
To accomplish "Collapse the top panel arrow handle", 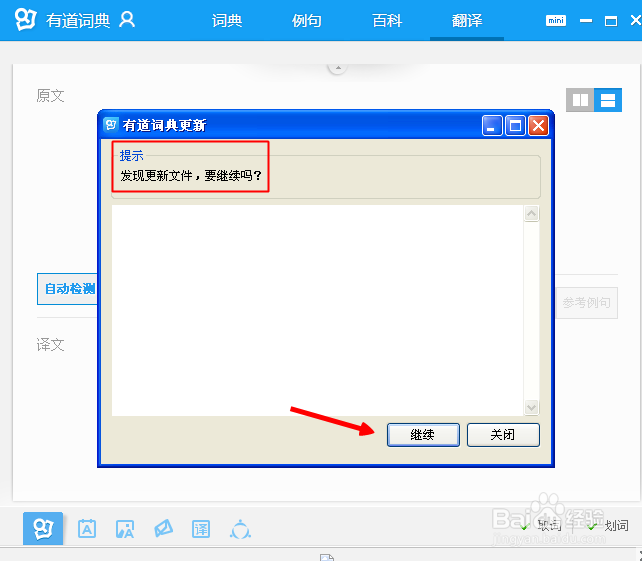I will click(338, 68).
